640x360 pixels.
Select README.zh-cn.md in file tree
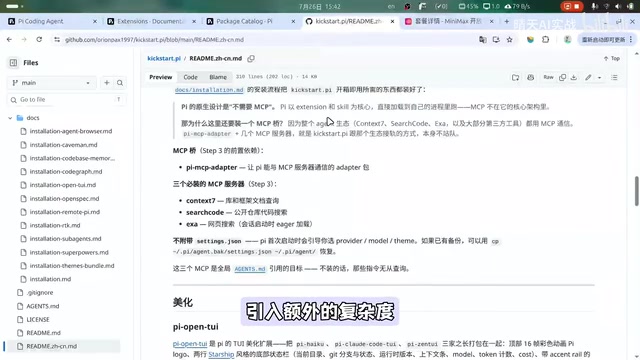[x=51, y=346]
